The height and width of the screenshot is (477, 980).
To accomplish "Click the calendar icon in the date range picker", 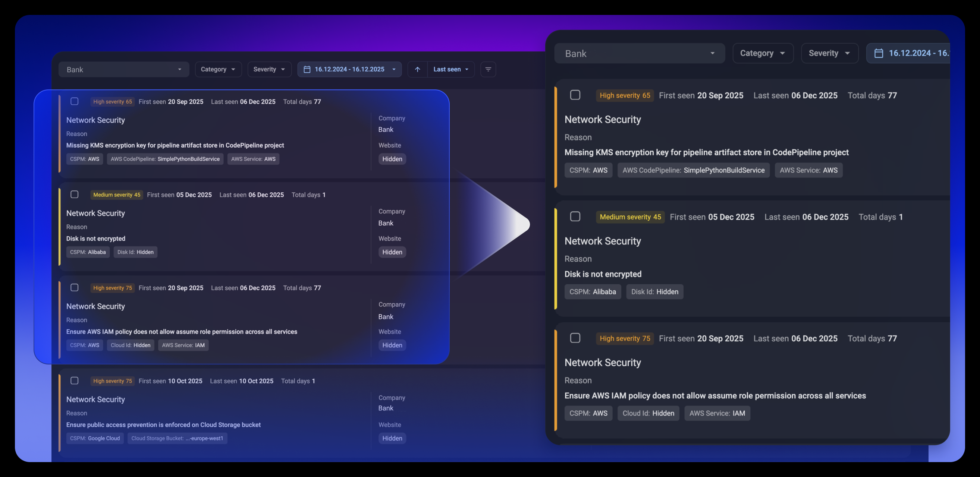I will (x=307, y=69).
